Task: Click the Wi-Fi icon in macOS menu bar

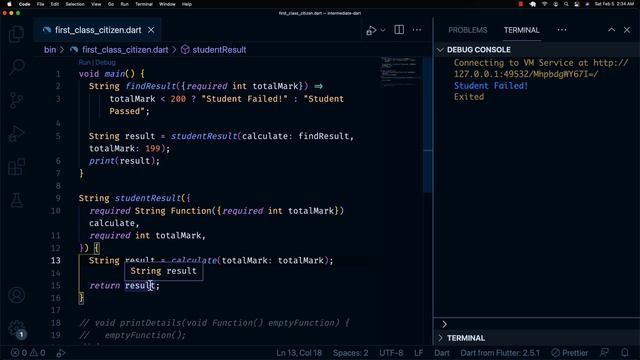Action: tap(544, 4)
